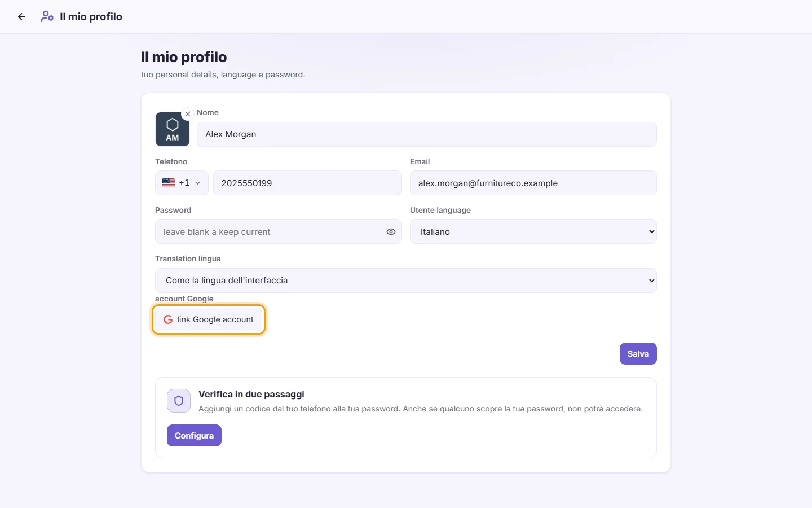812x508 pixels.
Task: Click the phone number field 2025550199
Action: tap(307, 183)
